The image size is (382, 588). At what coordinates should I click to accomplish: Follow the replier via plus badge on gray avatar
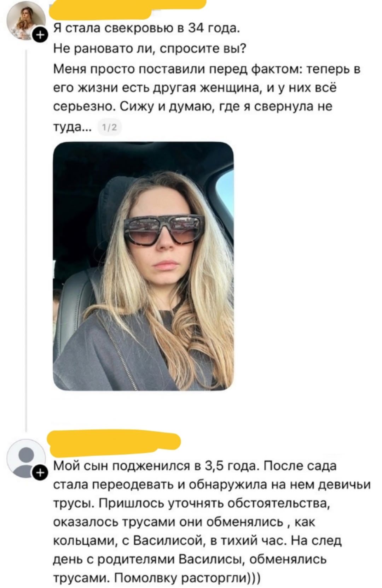40,472
